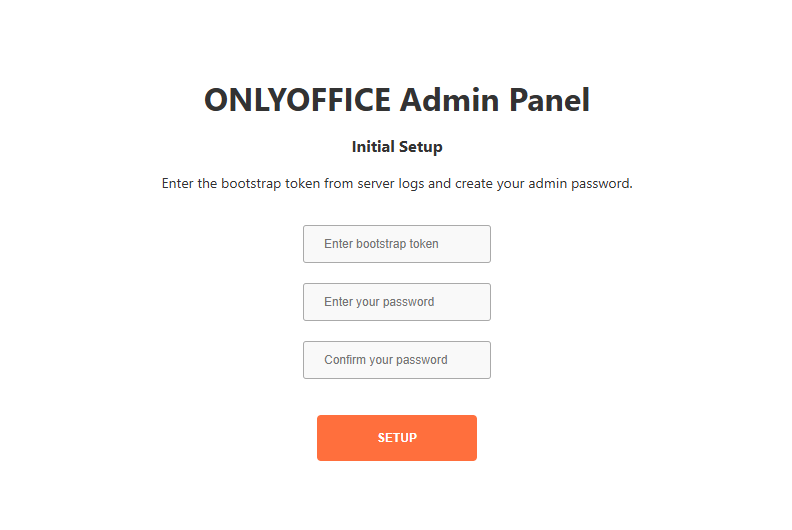Click the "Enter bootstrap token" placeholder text
Screen dimensions: 792x530
pyautogui.click(x=381, y=244)
